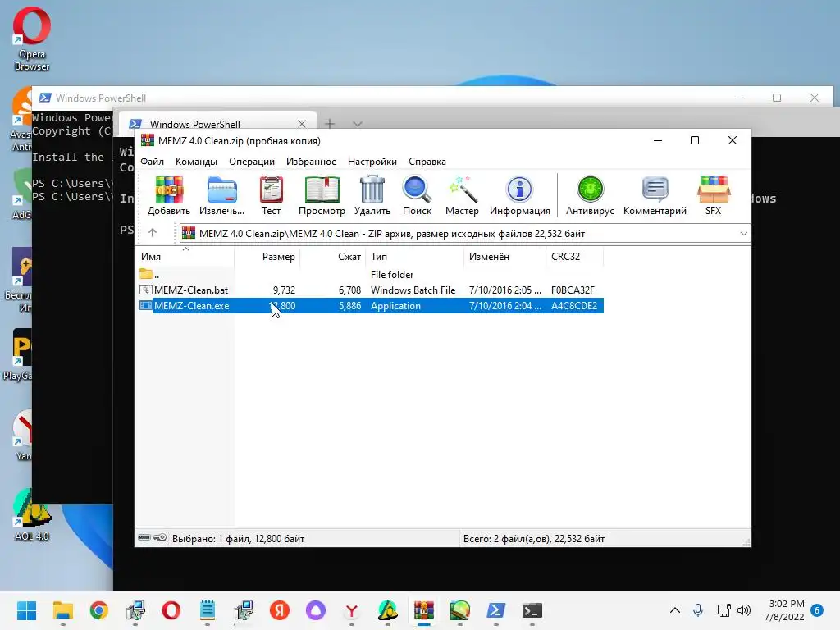The height and width of the screenshot is (630, 840).
Task: Open Notepad icon in taskbar
Action: click(x=208, y=610)
